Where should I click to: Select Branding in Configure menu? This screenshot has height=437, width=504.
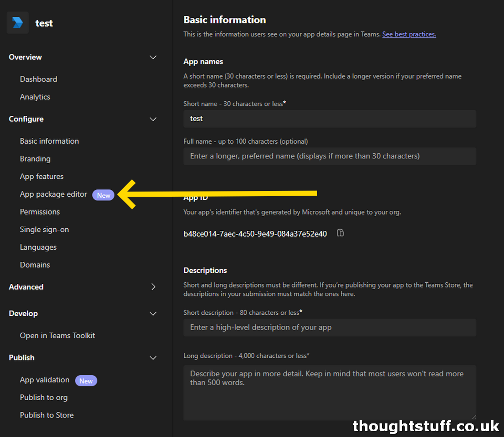point(35,159)
